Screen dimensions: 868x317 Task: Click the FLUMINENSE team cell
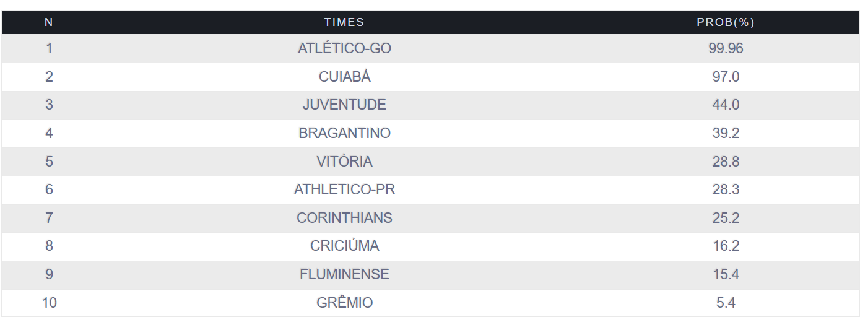344,274
